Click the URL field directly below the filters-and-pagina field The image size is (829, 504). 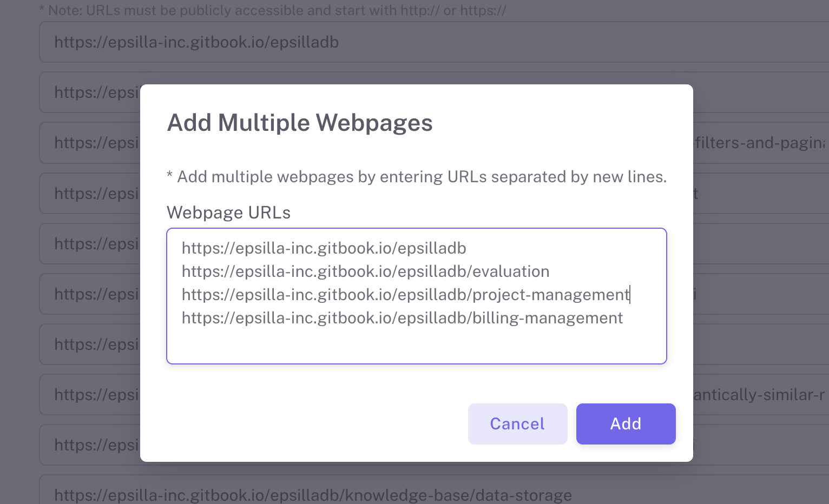coord(90,193)
